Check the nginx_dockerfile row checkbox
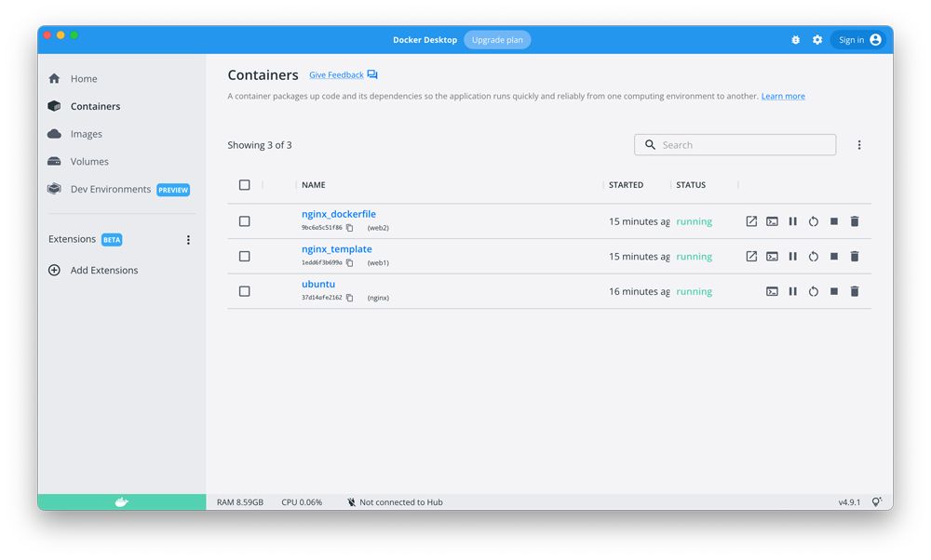931x560 pixels. pyautogui.click(x=245, y=221)
